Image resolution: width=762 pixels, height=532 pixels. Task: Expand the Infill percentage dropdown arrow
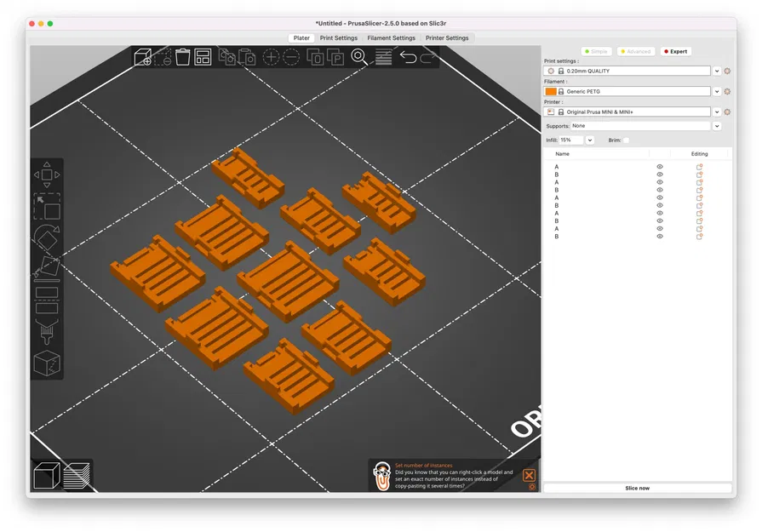click(x=589, y=140)
